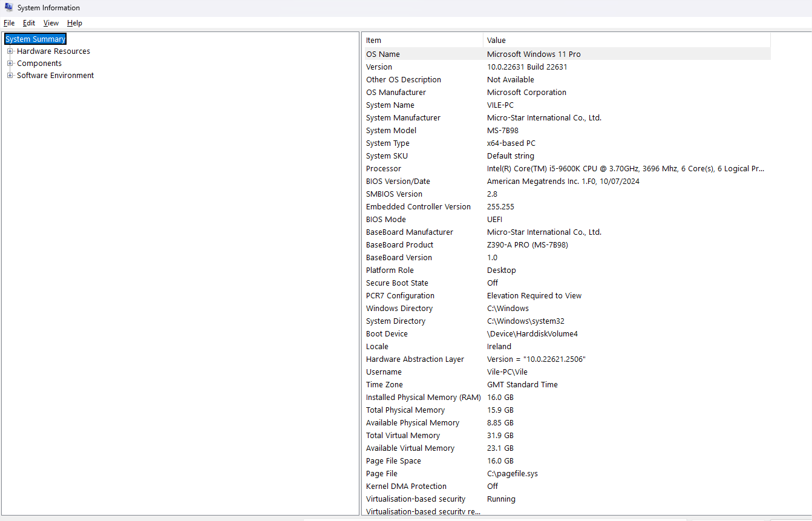Viewport: 812px width, 521px height.
Task: Select the Secure Boot State row label
Action: (x=397, y=283)
